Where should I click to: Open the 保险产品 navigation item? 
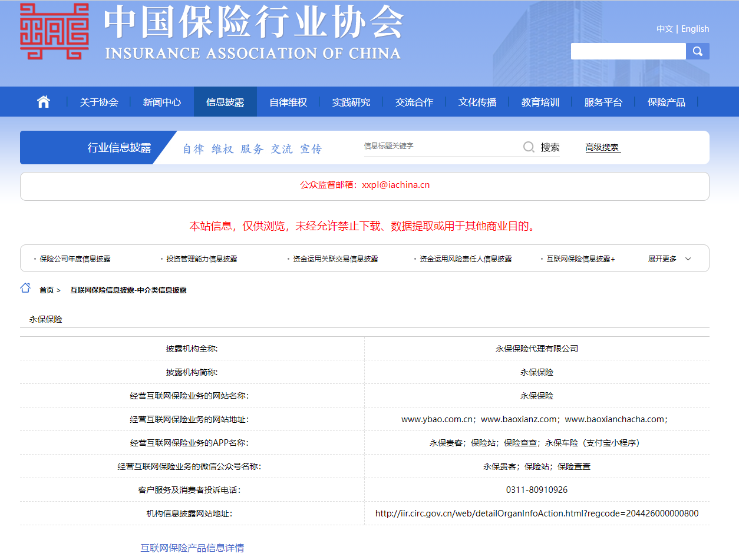[666, 102]
